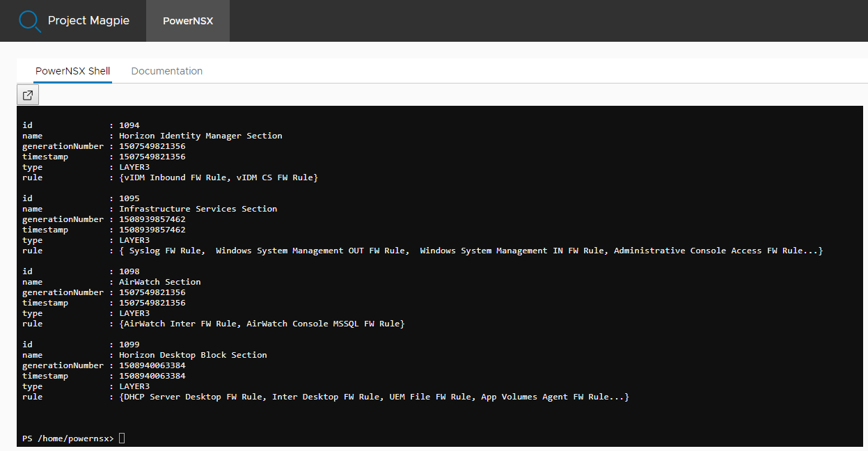Open the shell in a new window icon
868x451 pixels.
[x=28, y=95]
